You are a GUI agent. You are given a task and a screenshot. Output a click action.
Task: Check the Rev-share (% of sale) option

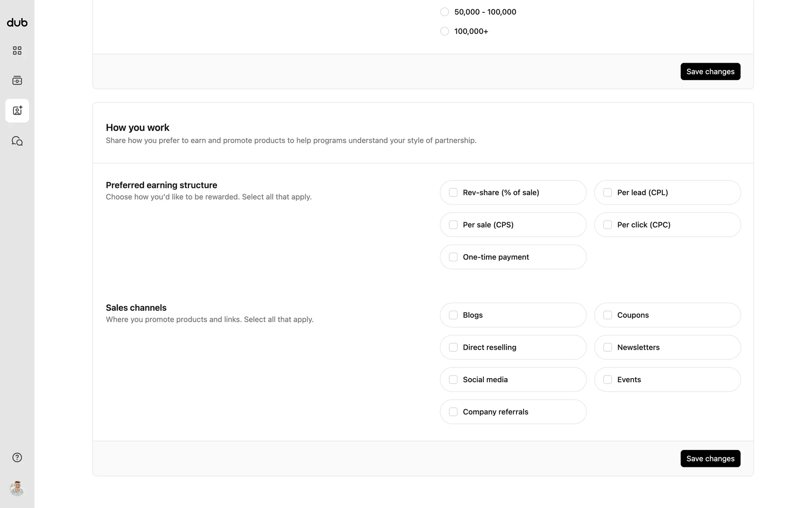[x=453, y=193]
